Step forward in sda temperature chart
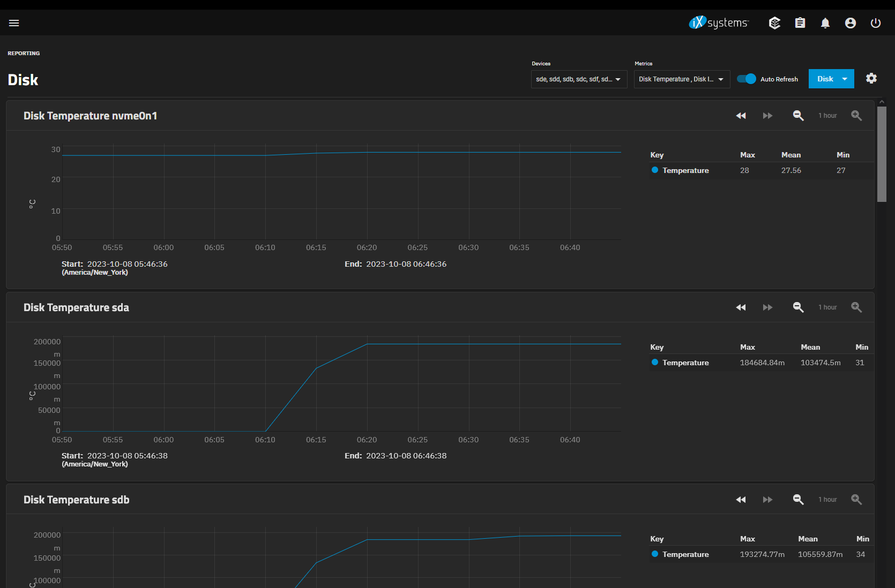Screen dimensions: 895x588 [x=767, y=307]
